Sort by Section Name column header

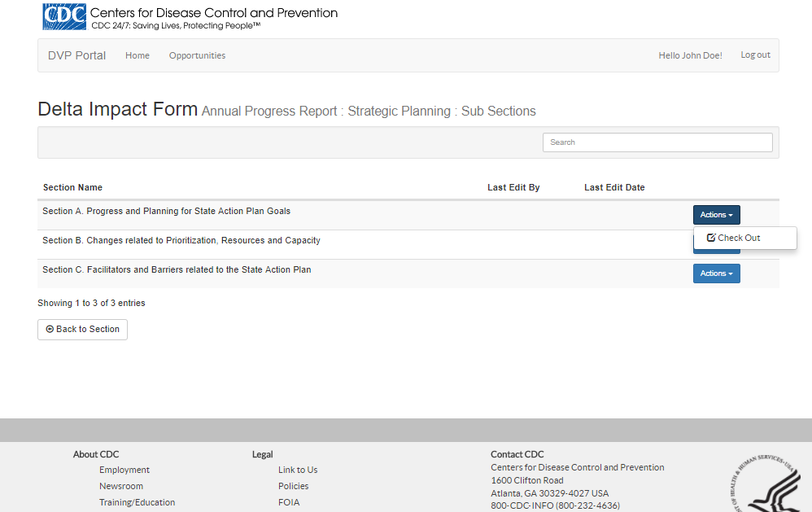click(72, 187)
